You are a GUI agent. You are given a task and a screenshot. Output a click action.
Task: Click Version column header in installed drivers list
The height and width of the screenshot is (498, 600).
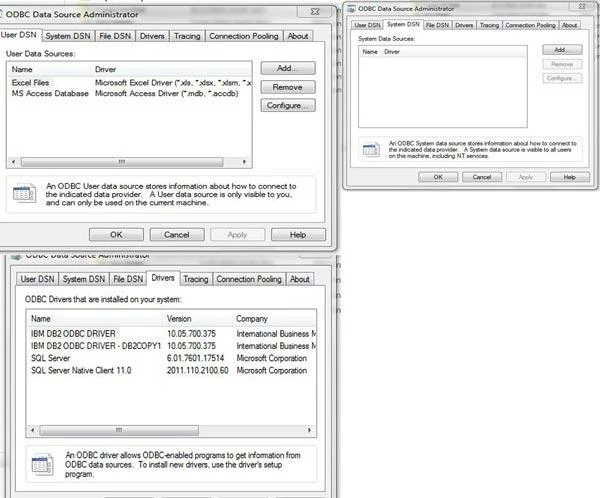pos(197,318)
